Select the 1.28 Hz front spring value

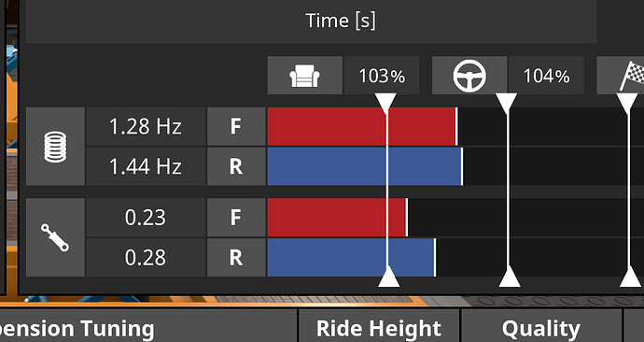(x=146, y=126)
